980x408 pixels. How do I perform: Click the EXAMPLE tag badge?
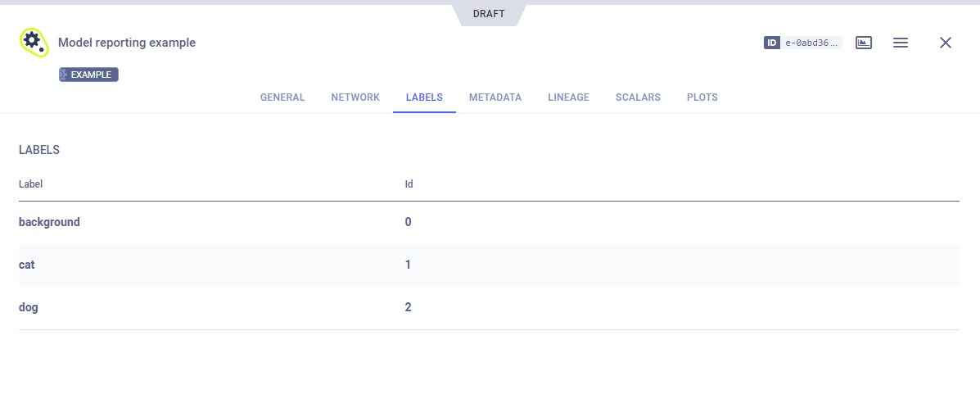[x=89, y=75]
